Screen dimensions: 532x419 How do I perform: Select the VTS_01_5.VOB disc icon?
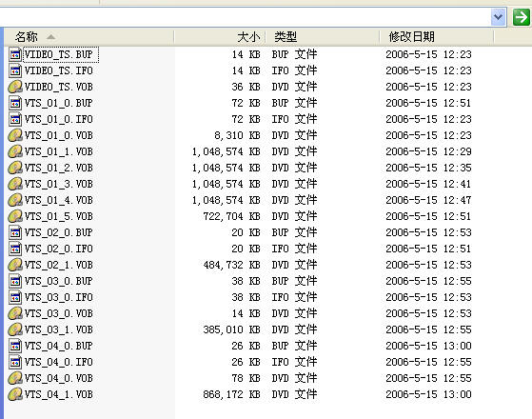[15, 216]
